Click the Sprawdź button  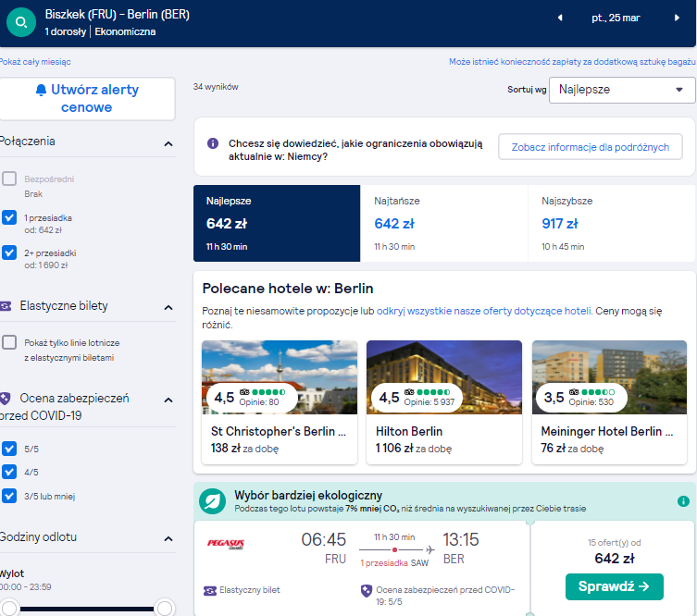(615, 586)
